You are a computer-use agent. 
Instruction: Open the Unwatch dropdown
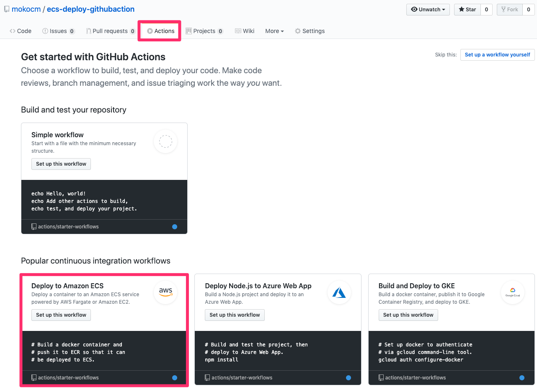(x=428, y=10)
